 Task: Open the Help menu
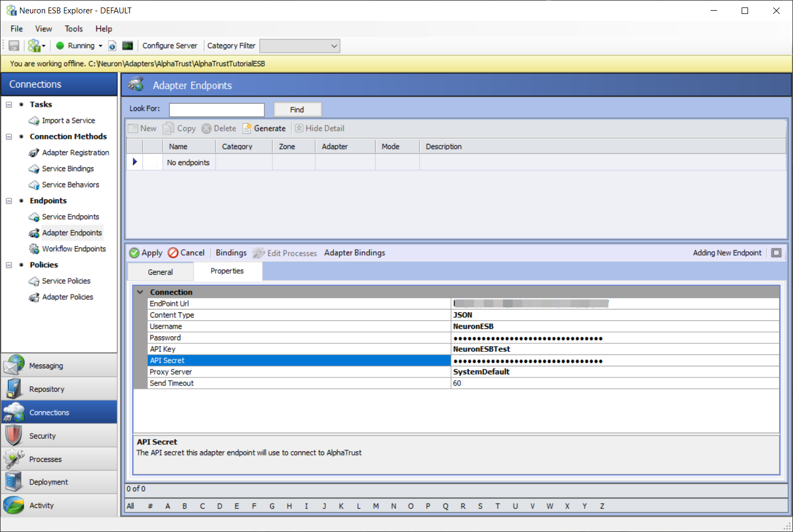104,29
